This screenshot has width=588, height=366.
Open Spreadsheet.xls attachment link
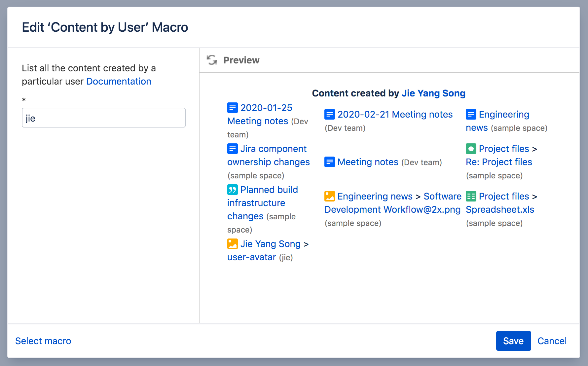tap(500, 209)
